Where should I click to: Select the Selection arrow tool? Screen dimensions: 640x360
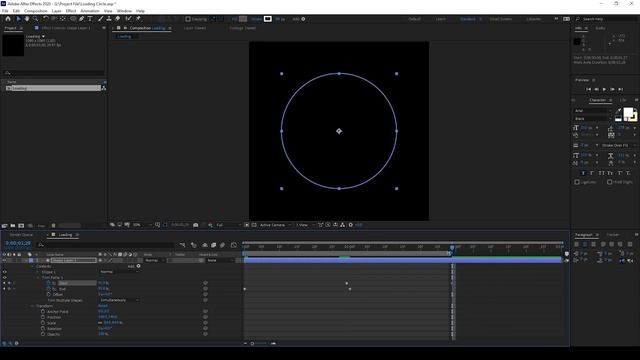pyautogui.click(x=18, y=19)
